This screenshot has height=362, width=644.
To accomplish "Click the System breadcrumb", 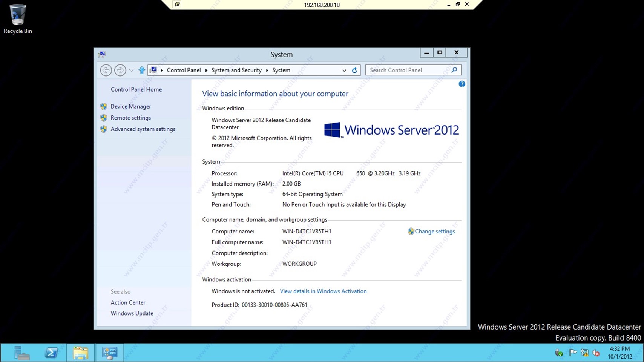I will point(281,70).
